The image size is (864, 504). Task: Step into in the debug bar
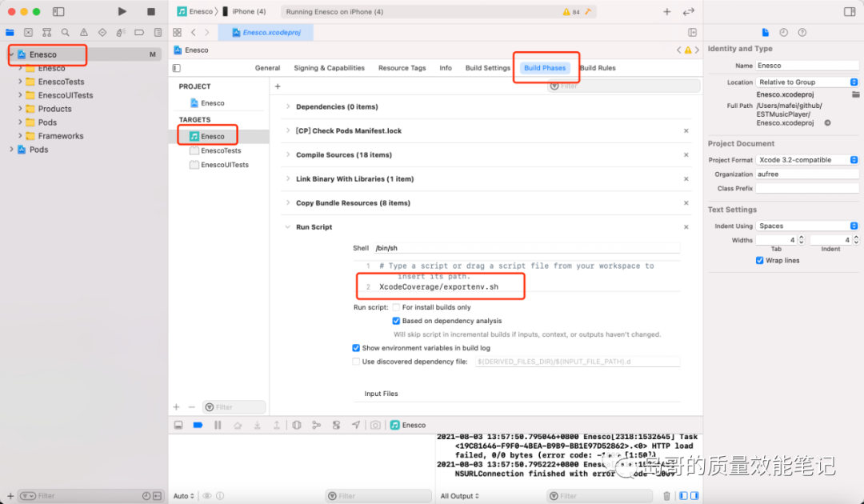point(258,426)
